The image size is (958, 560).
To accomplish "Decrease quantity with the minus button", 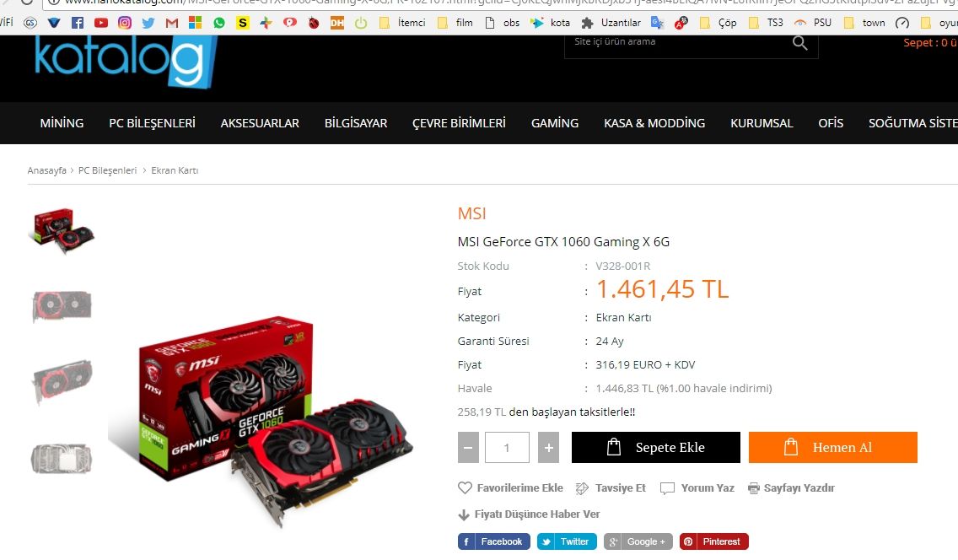I will [x=468, y=447].
